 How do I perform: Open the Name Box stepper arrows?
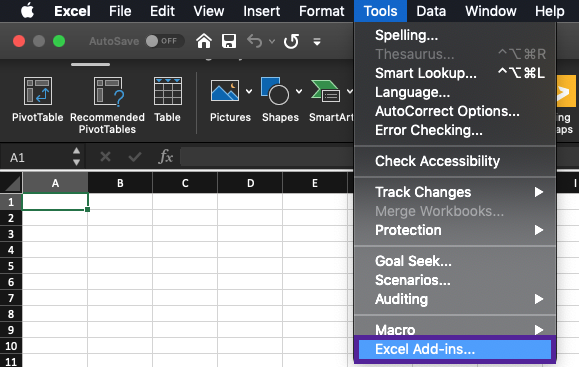(76, 157)
